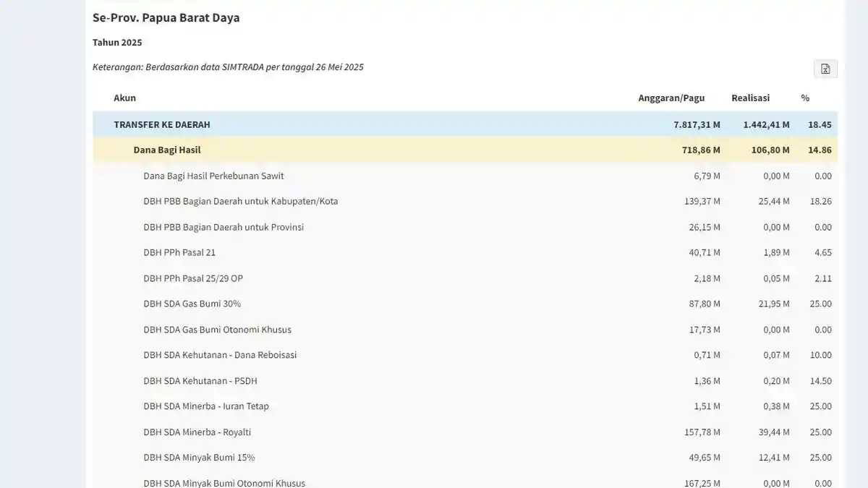Select DBH SDA Minerba - Royalti row
Screen dimensions: 868x488
pos(465,432)
